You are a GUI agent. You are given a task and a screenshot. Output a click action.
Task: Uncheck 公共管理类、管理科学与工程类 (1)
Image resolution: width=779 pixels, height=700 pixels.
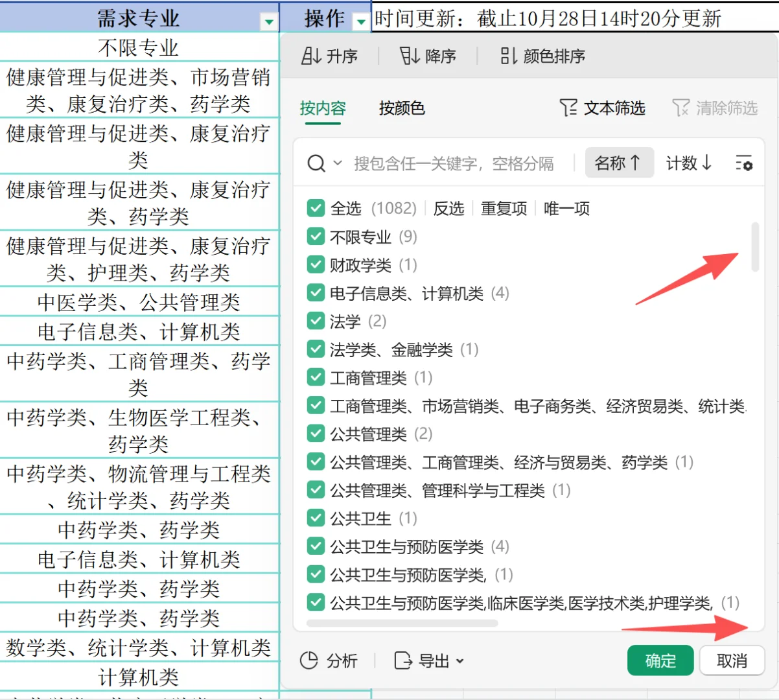(316, 490)
